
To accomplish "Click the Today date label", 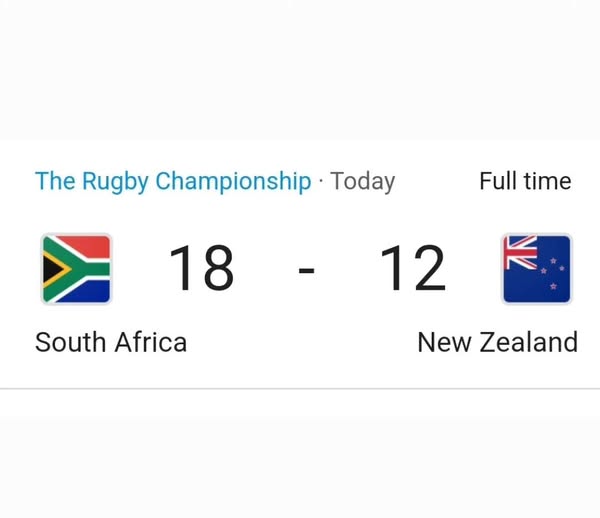I will 363,181.
